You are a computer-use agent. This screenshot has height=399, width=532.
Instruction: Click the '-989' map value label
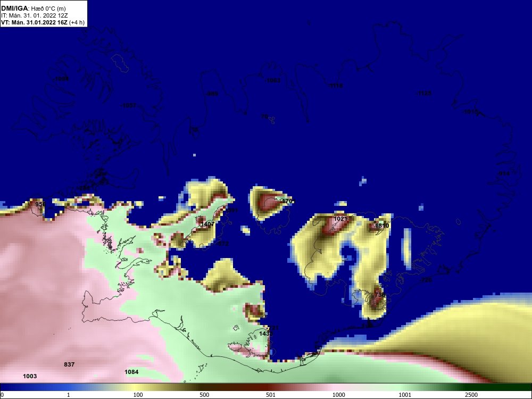point(212,94)
